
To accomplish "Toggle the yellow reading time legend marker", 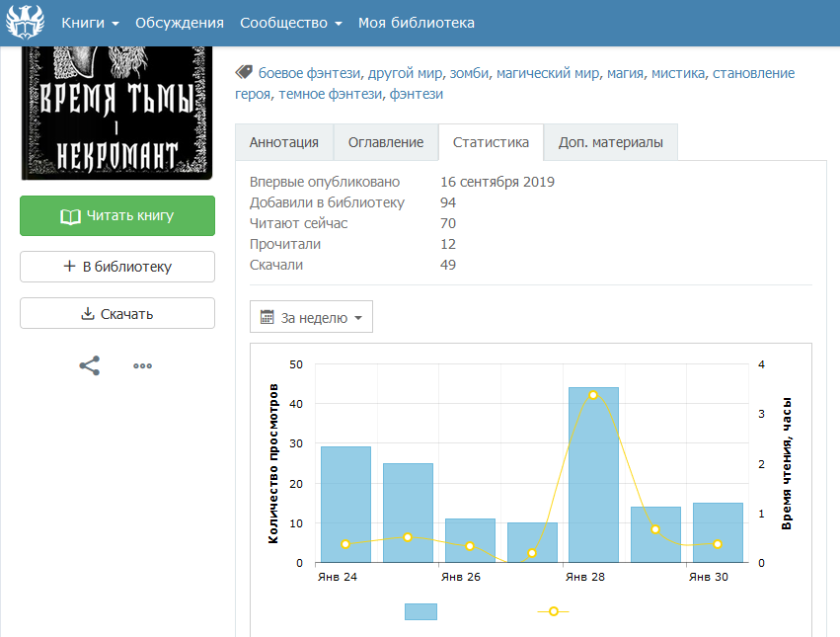I will 553,611.
